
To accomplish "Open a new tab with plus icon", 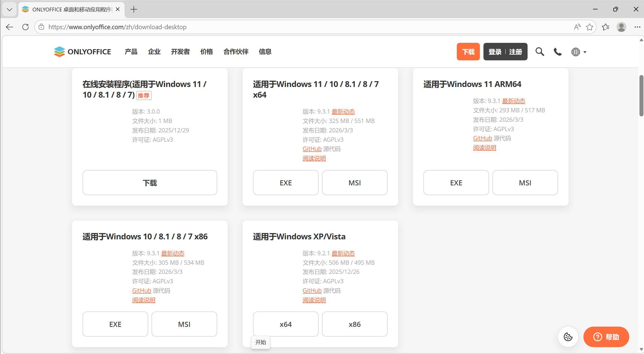I will coord(134,9).
